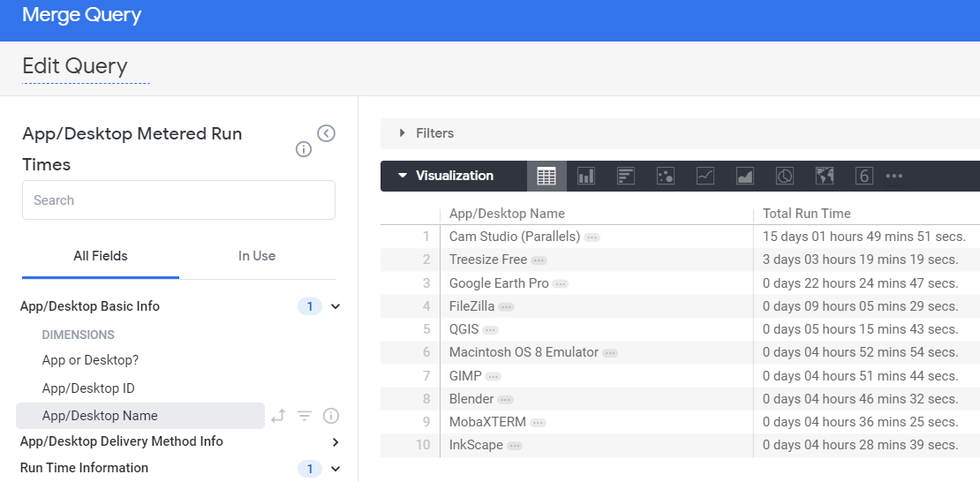Select the table visualization icon
Image resolution: width=980 pixels, height=482 pixels.
pos(547,176)
